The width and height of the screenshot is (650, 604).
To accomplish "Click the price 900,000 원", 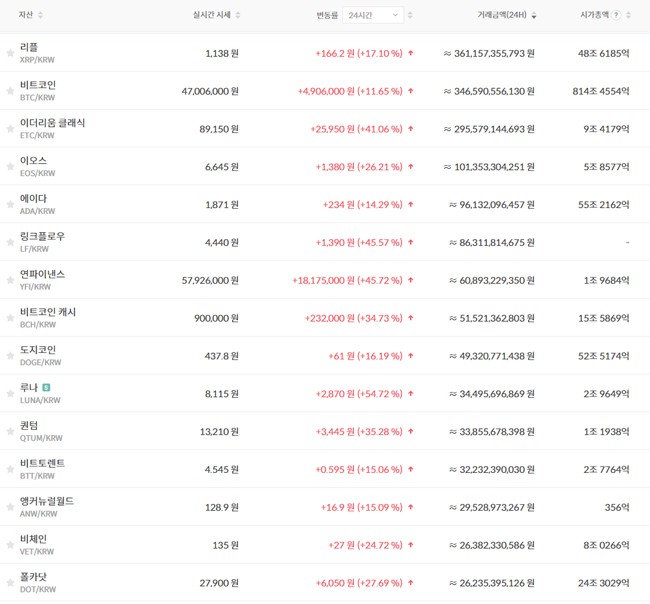I will click(x=216, y=318).
